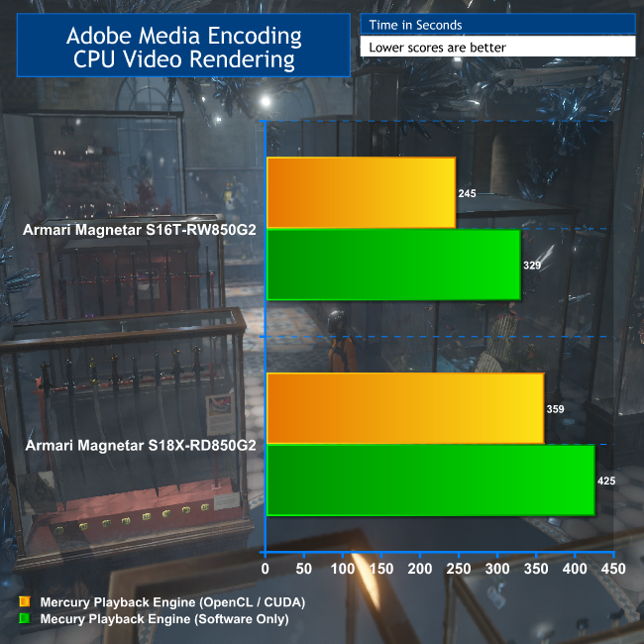The width and height of the screenshot is (644, 644).
Task: Click the orange bar with value 245
Action: [x=361, y=192]
